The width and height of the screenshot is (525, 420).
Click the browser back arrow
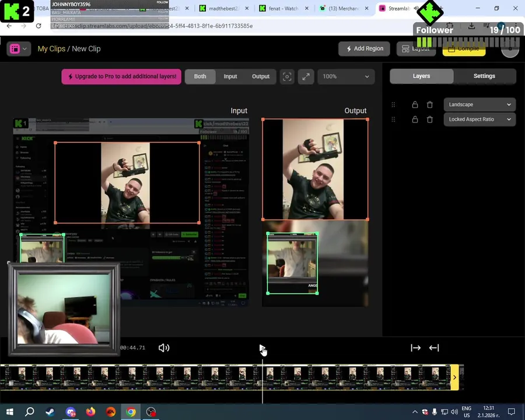[x=9, y=26]
